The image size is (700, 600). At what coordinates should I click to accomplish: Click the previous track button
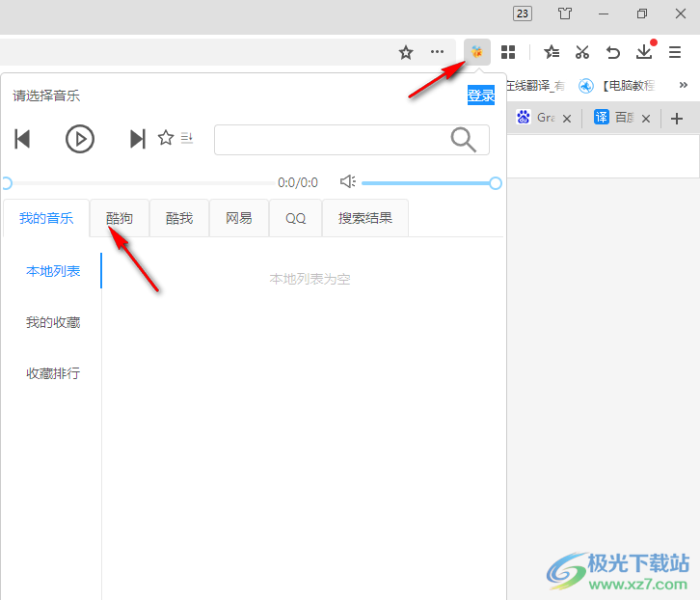(x=22, y=139)
